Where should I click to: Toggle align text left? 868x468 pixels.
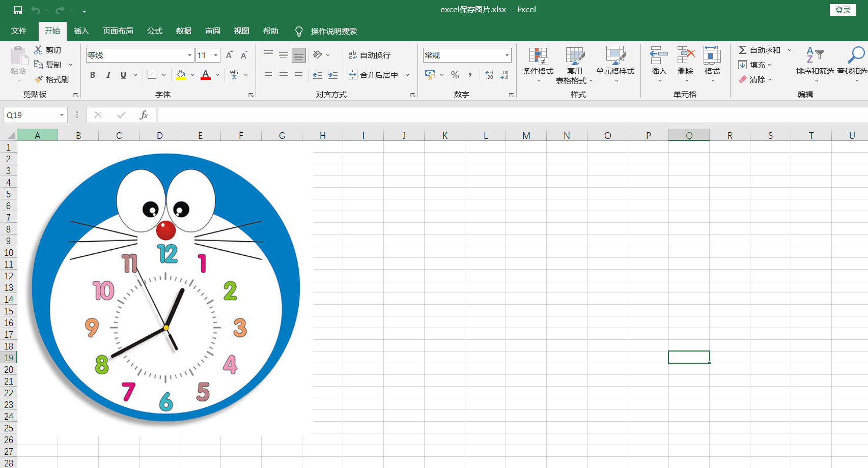point(268,75)
